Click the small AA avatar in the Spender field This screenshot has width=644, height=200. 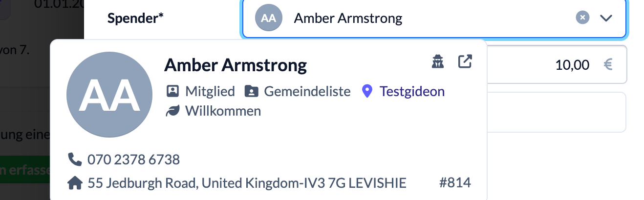coord(269,19)
